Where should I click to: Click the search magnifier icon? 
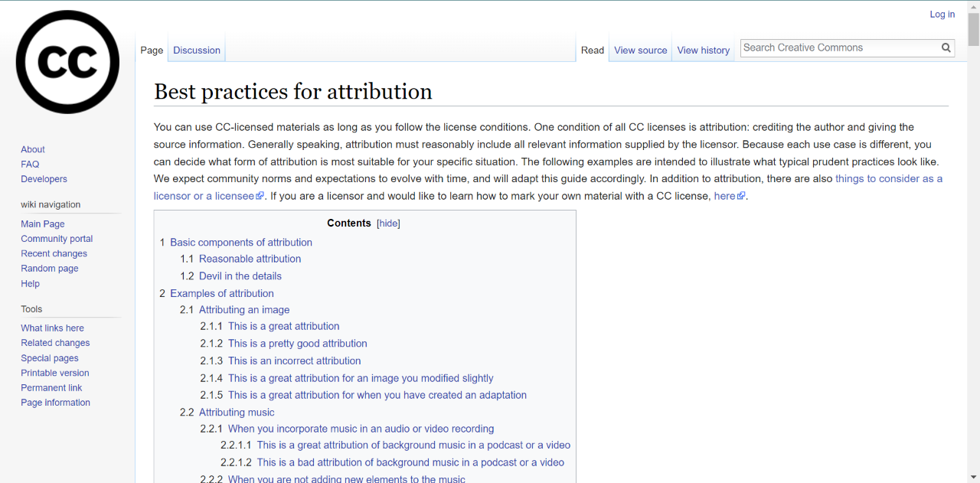click(946, 47)
